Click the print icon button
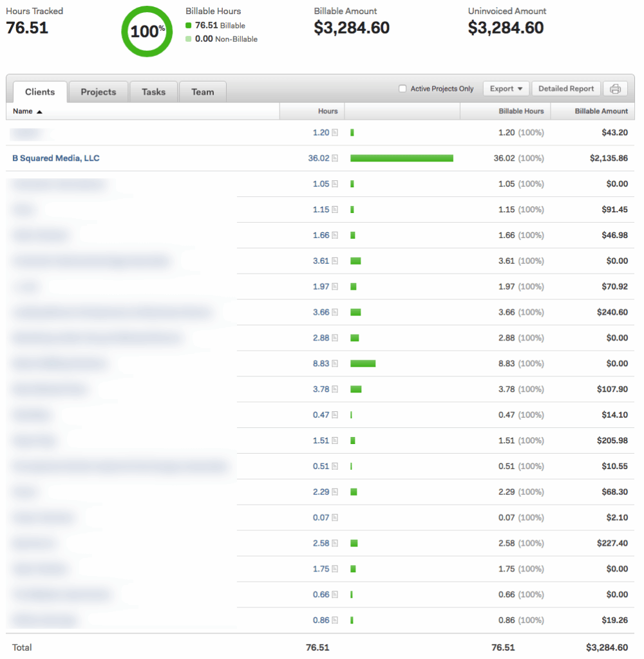The height and width of the screenshot is (659, 644). [615, 89]
